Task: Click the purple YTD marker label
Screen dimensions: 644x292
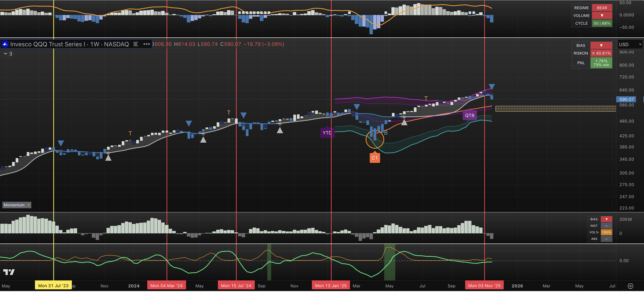Action: (327, 133)
